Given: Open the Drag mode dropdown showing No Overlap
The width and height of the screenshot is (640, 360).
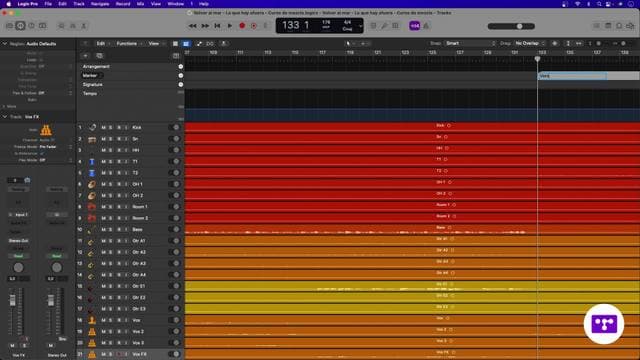Looking at the screenshot, I should 529,43.
